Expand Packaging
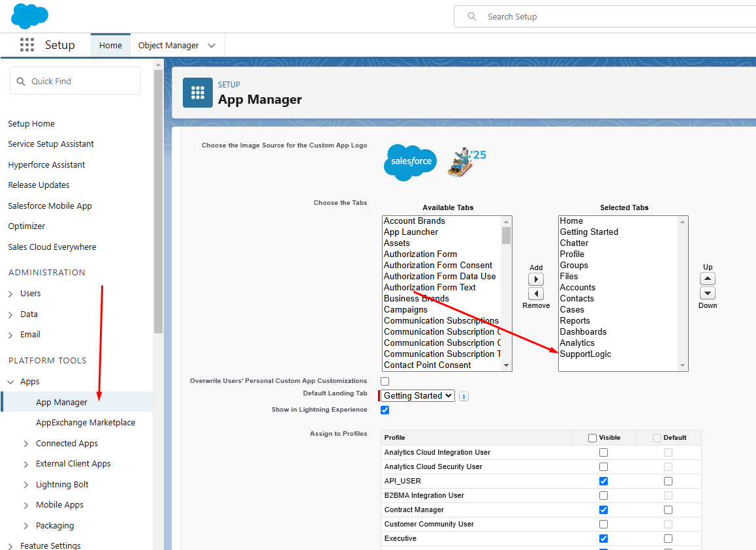756x550 pixels. click(x=26, y=526)
